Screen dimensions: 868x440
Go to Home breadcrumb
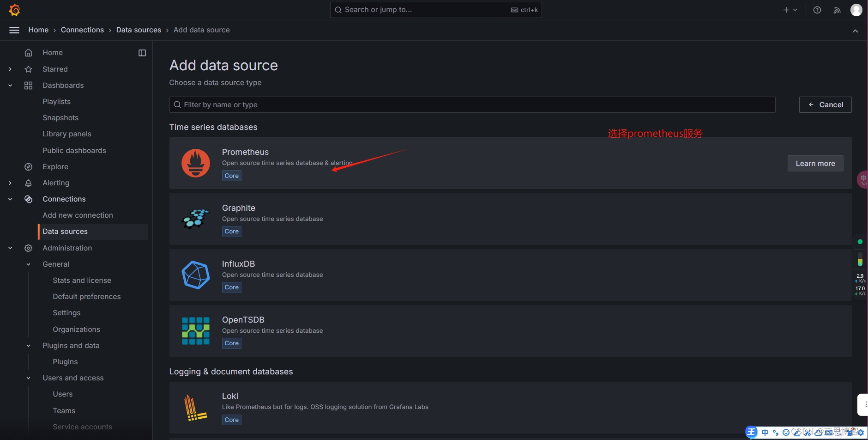click(x=38, y=30)
